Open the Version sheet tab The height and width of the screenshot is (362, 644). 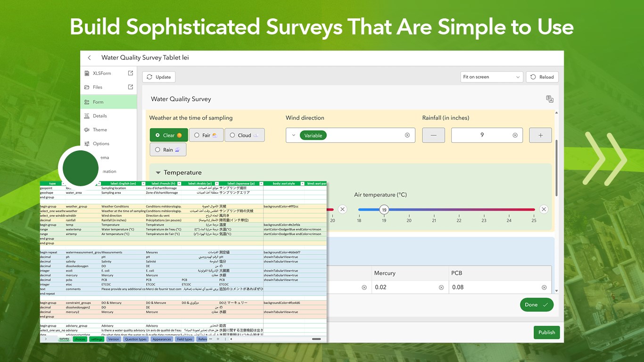pos(114,339)
